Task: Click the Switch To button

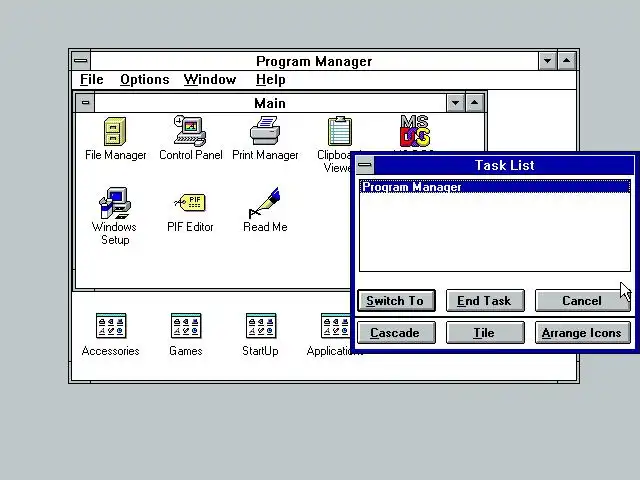Action: click(x=396, y=301)
